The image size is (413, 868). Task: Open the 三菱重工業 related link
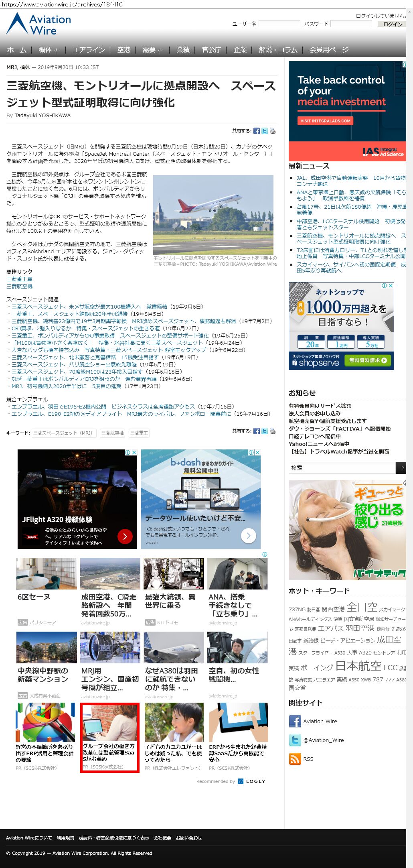[x=20, y=279]
